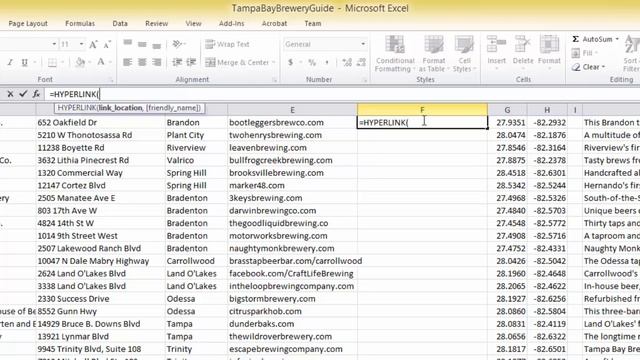Image resolution: width=640 pixels, height=360 pixels.
Task: Expand the AutoSum dropdown arrow
Action: [617, 39]
